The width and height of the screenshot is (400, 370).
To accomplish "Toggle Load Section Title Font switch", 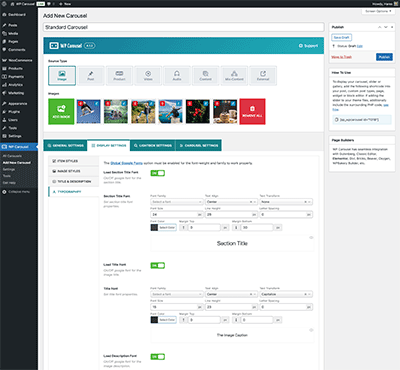I will (x=158, y=173).
